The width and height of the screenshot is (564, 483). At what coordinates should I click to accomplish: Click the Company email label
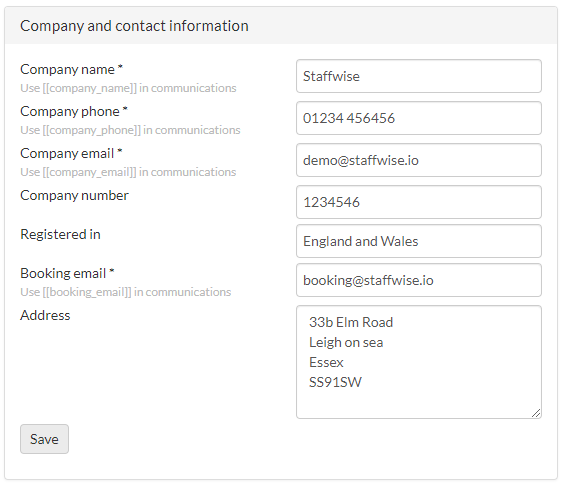[x=71, y=154]
